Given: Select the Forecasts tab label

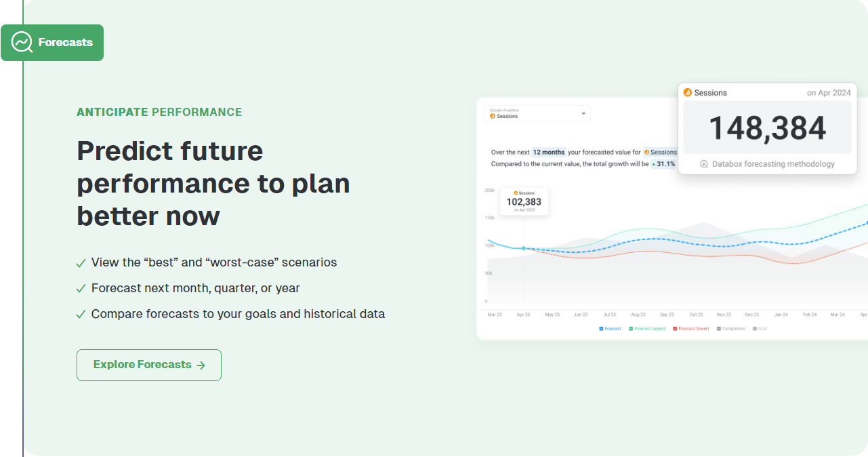Looking at the screenshot, I should pos(65,43).
